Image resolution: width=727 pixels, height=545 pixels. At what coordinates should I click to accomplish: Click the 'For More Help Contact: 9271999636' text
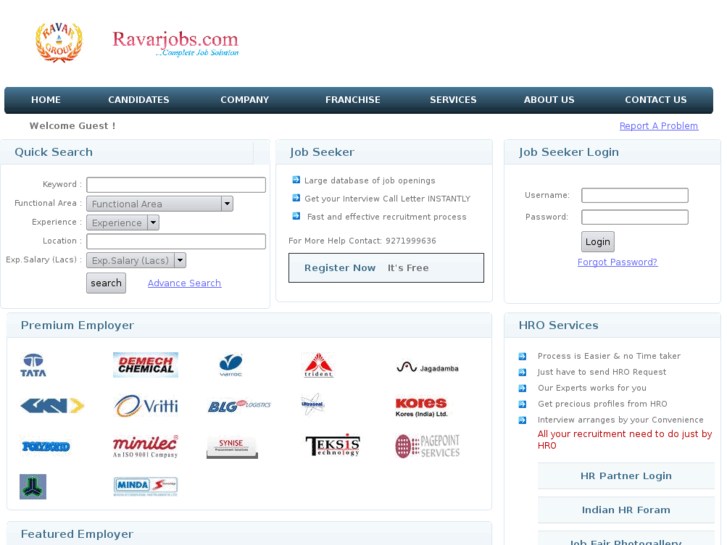(x=362, y=241)
